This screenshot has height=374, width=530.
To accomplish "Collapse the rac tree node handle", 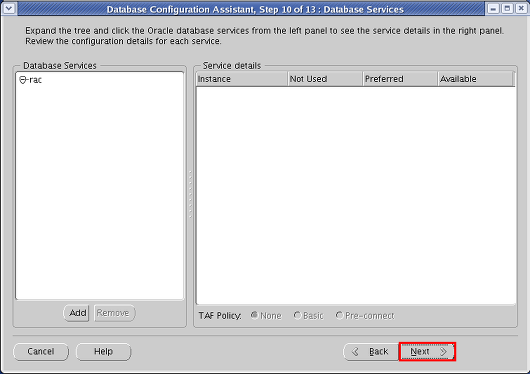I will 23,80.
